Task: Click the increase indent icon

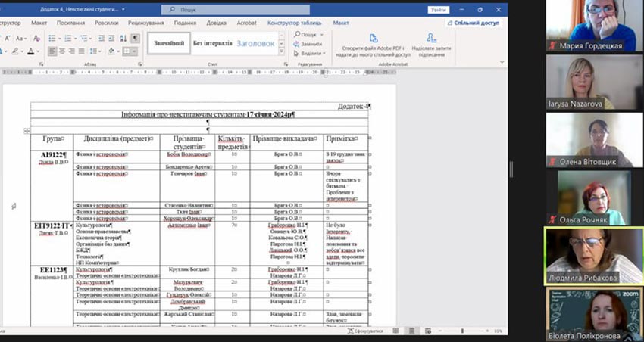Action: pyautogui.click(x=111, y=38)
